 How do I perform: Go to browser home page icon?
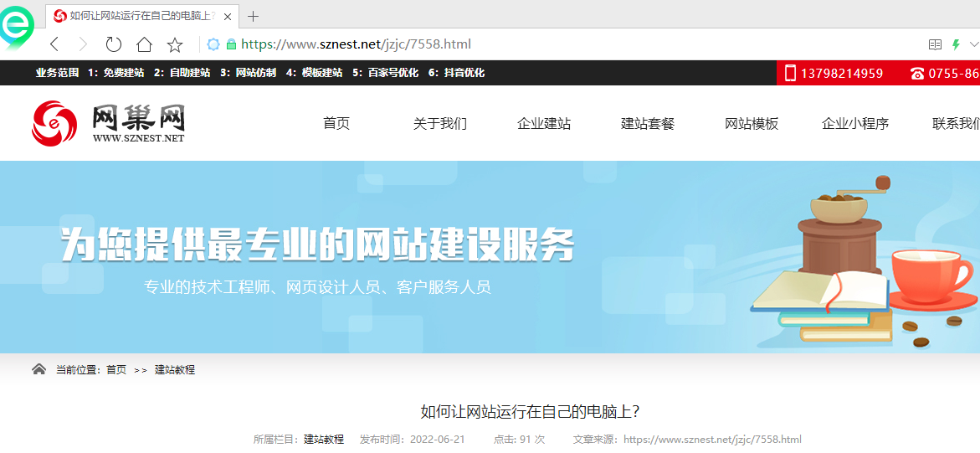[144, 44]
